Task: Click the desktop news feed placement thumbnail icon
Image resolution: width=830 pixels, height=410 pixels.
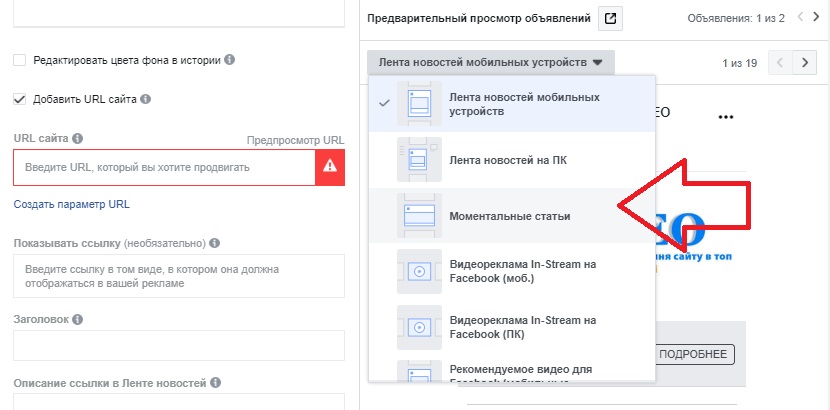Action: pyautogui.click(x=419, y=160)
